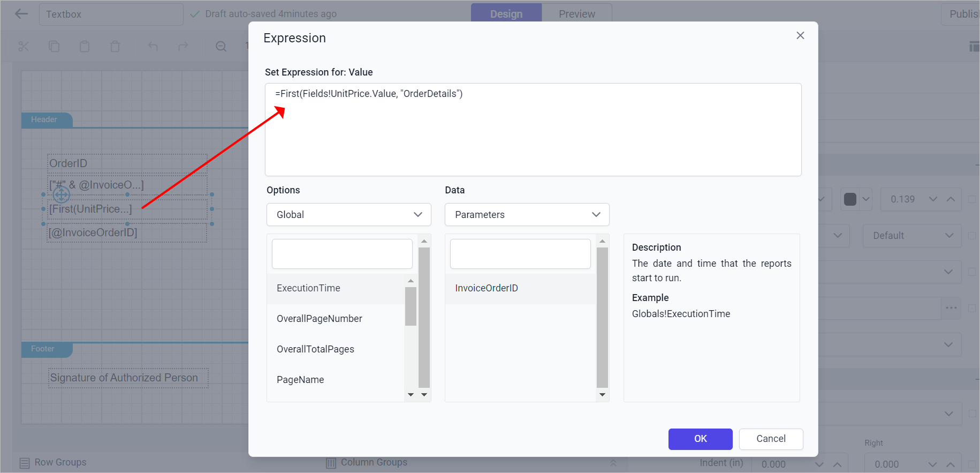Click the delete trash icon
The height and width of the screenshot is (473, 980).
[x=115, y=47]
